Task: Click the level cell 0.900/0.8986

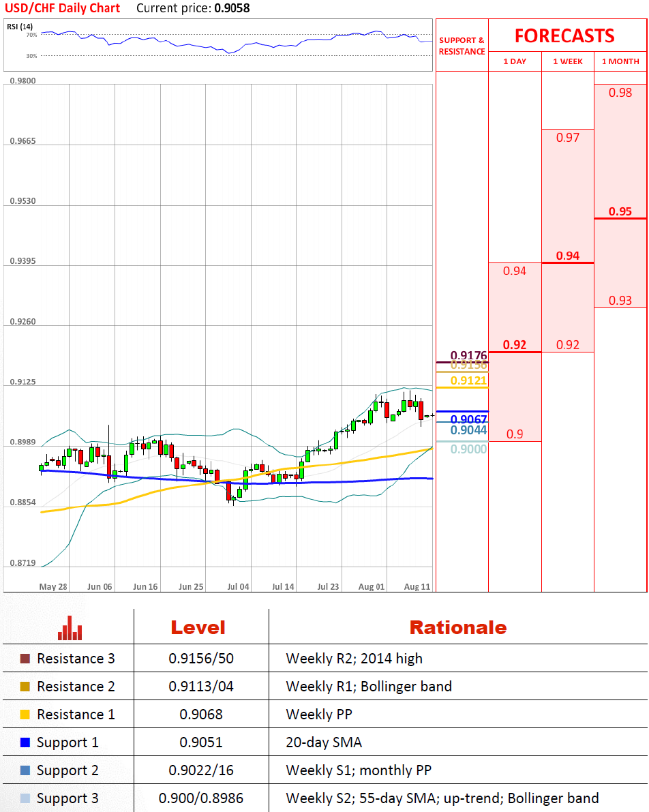Action: (x=201, y=798)
